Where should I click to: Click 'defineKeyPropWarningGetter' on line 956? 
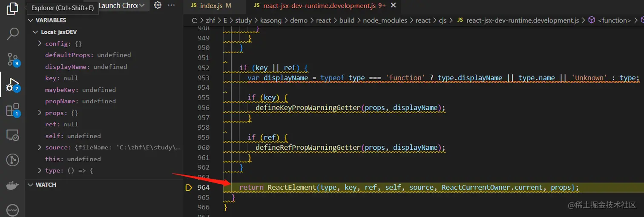click(308, 108)
